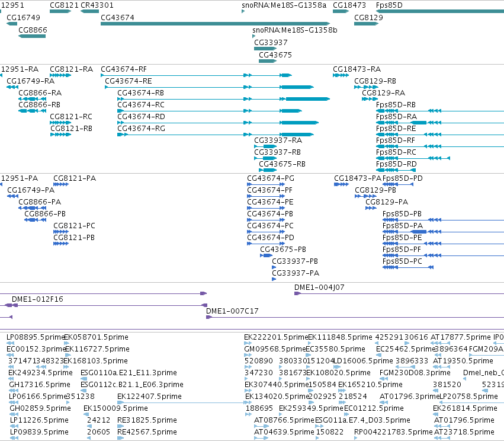Select the CG8121-RB transcript
The image size is (504, 441).
point(60,135)
